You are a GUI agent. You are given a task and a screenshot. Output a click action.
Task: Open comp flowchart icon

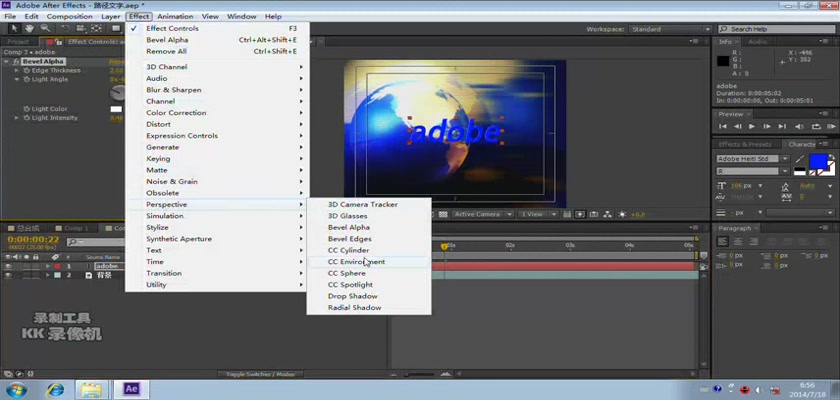click(x=608, y=214)
